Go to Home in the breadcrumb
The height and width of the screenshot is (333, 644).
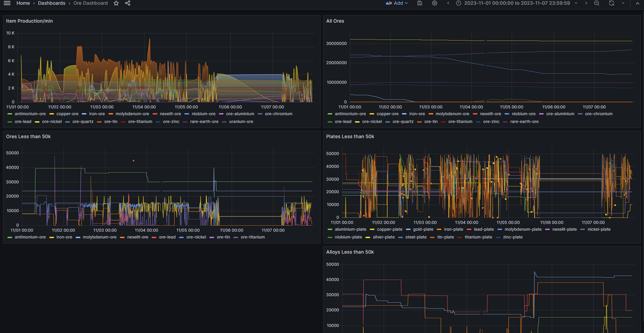(x=23, y=3)
